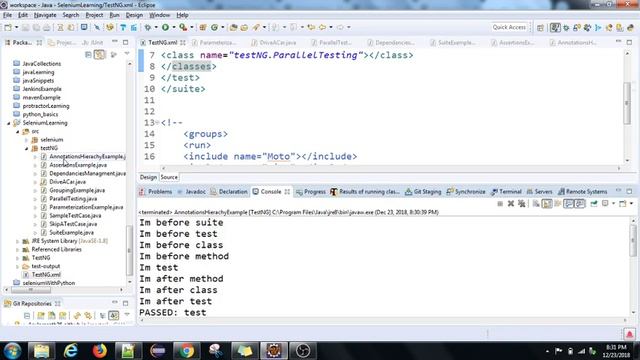Viewport: 640px width, 360px height.
Task: Open ParallelTesting.java in Package Explorer
Action: click(x=73, y=199)
